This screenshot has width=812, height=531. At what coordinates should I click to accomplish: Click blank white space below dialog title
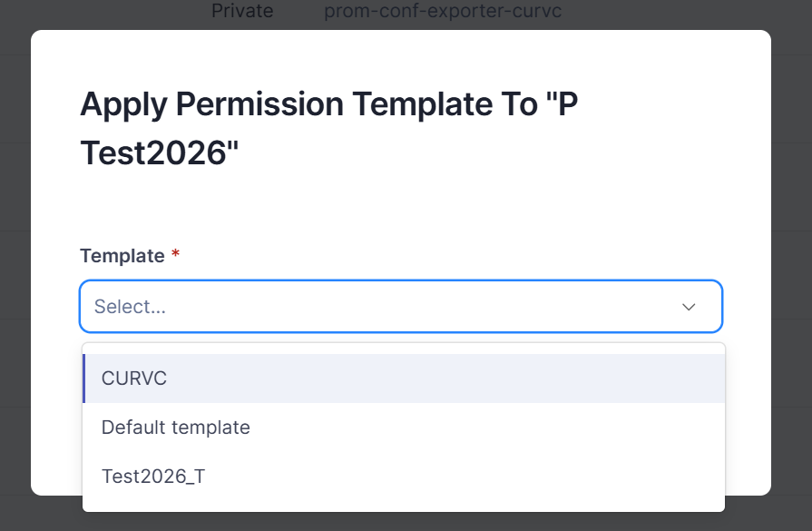(401, 207)
